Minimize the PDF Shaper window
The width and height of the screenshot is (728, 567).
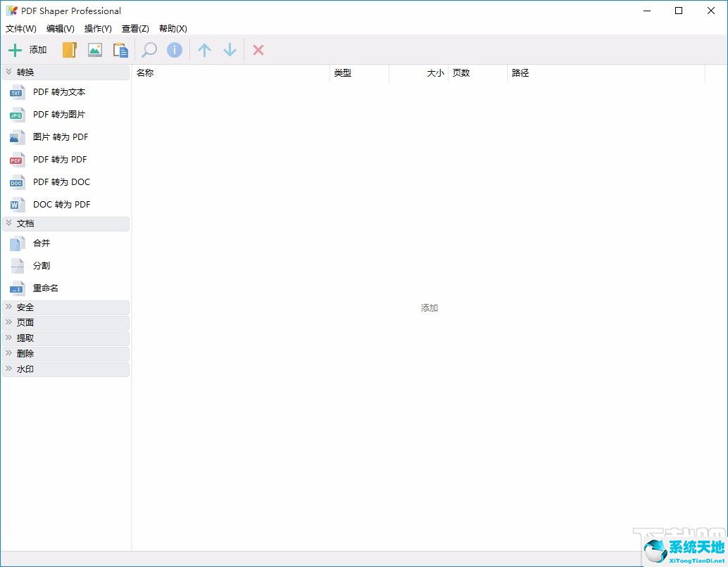tap(647, 11)
